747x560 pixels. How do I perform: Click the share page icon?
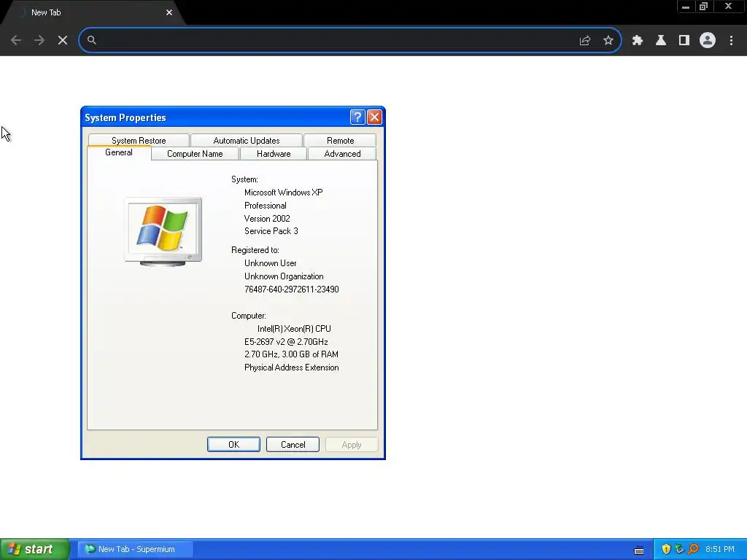(585, 41)
